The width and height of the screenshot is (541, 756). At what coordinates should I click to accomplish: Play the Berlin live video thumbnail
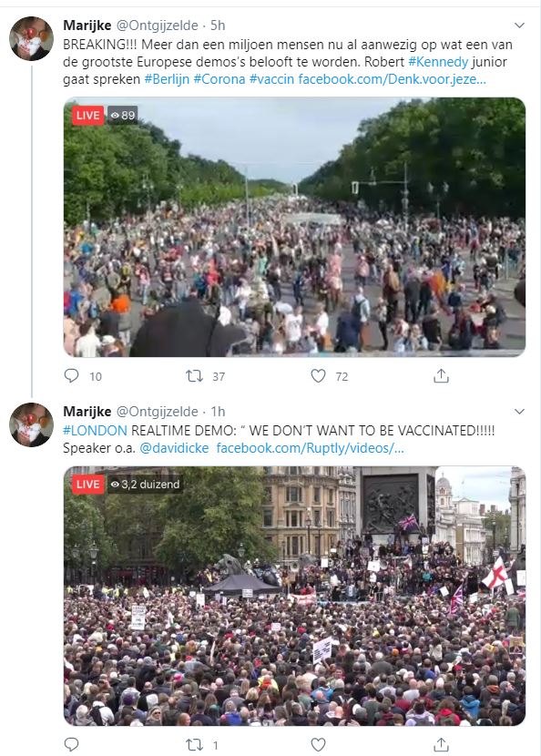tap(294, 227)
